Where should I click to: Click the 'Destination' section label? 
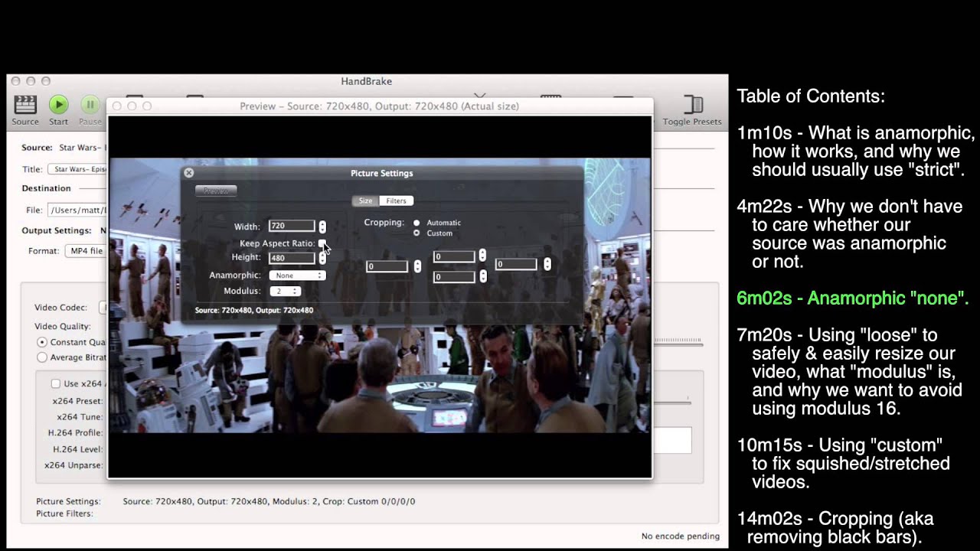click(x=46, y=188)
